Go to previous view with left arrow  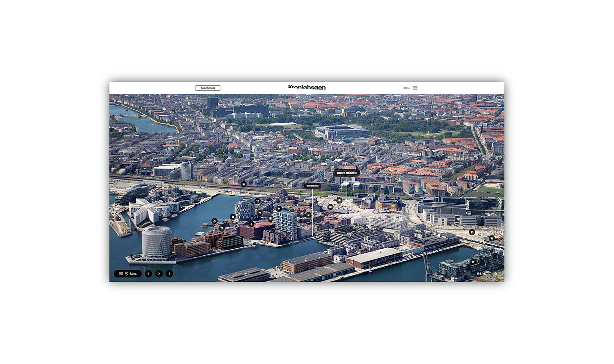149,273
